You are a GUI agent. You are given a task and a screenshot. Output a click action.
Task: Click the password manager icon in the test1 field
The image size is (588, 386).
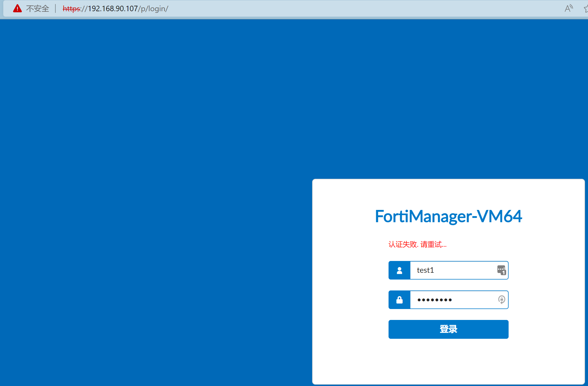pyautogui.click(x=501, y=270)
